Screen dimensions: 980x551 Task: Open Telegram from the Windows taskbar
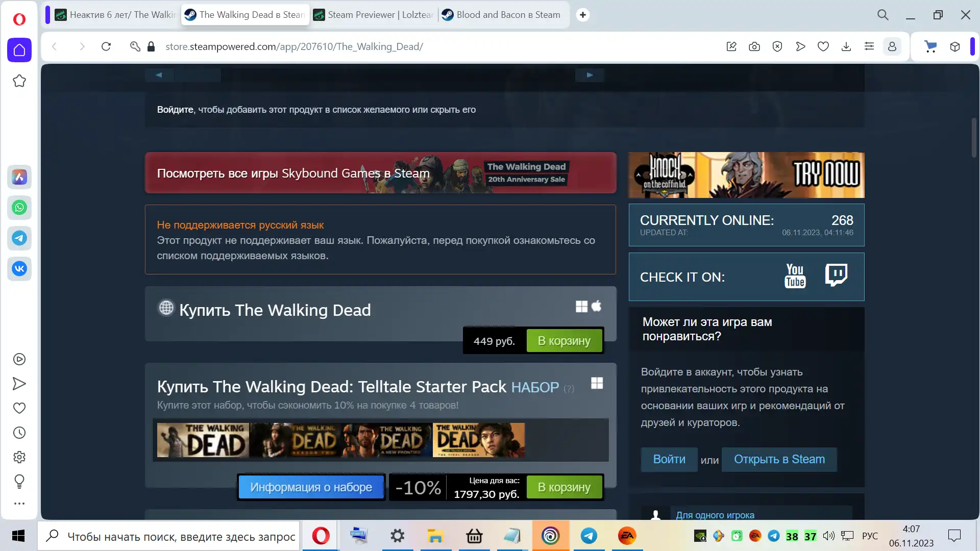tap(589, 536)
